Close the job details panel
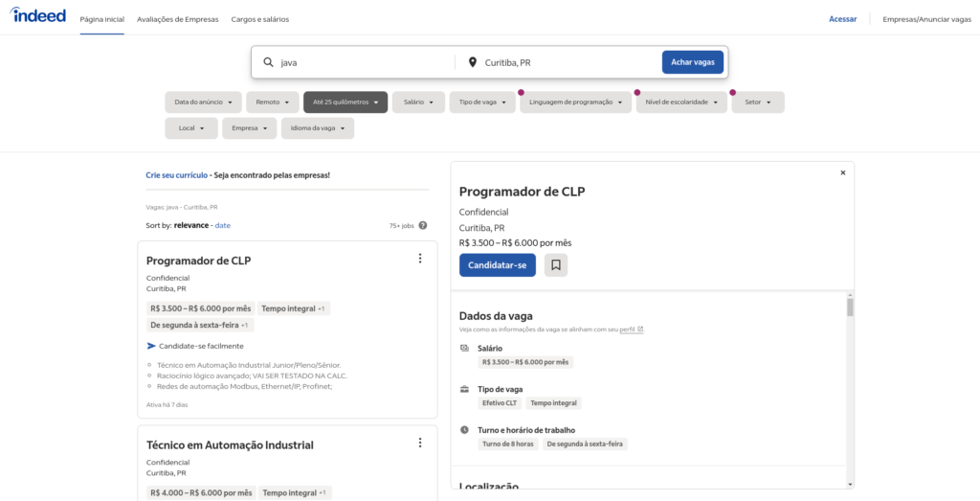 click(842, 172)
